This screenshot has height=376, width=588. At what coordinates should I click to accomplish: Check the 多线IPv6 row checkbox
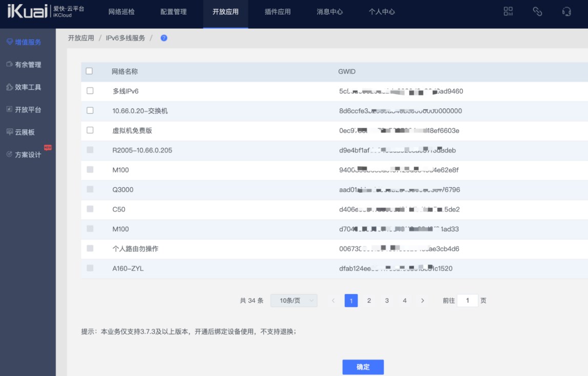pos(90,91)
